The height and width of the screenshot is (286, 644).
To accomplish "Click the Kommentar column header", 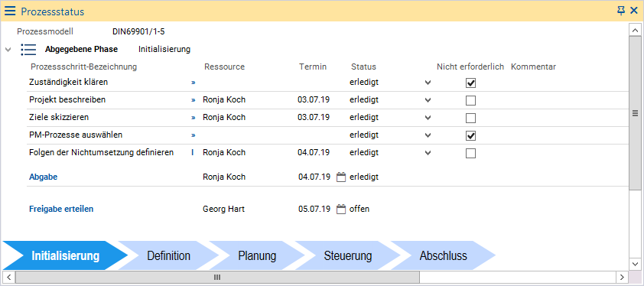I will click(x=534, y=67).
